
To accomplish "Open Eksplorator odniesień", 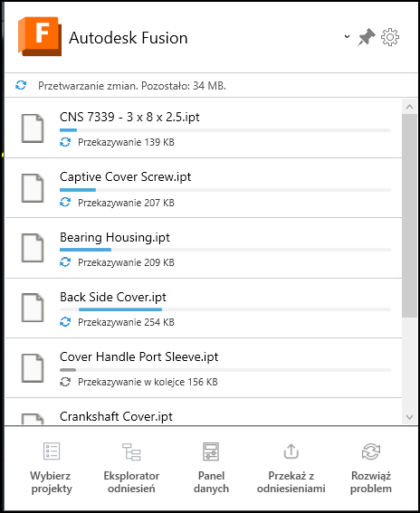I will [131, 468].
